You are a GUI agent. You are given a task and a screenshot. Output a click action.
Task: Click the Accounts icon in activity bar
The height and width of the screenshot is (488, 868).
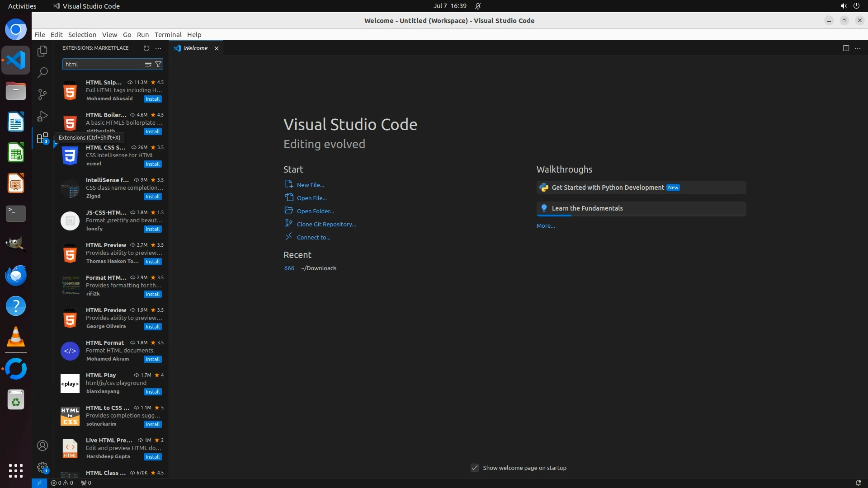pyautogui.click(x=42, y=446)
